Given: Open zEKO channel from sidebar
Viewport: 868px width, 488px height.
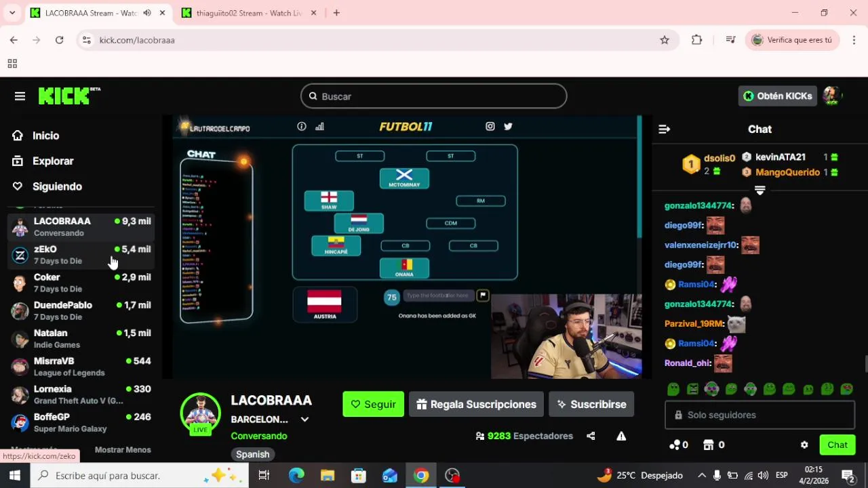Looking at the screenshot, I should click(x=81, y=255).
